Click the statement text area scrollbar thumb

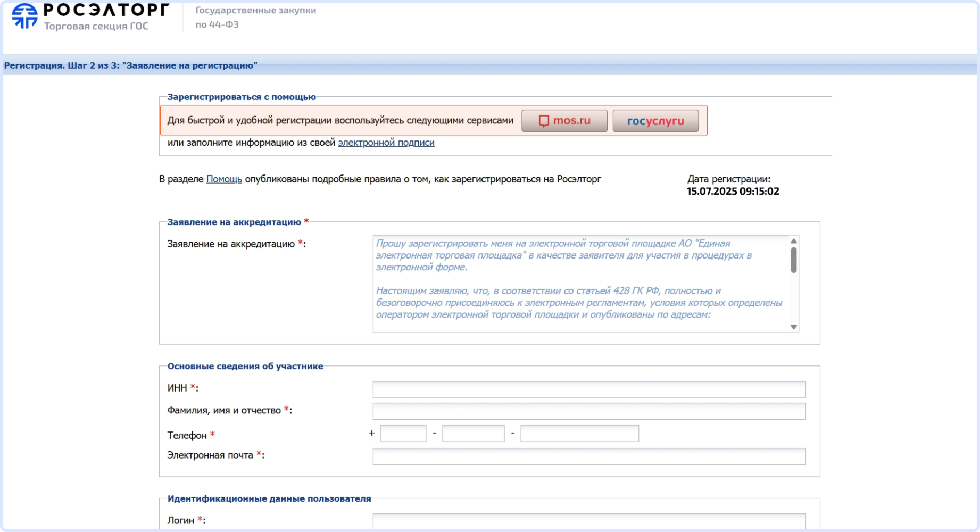[x=794, y=260]
